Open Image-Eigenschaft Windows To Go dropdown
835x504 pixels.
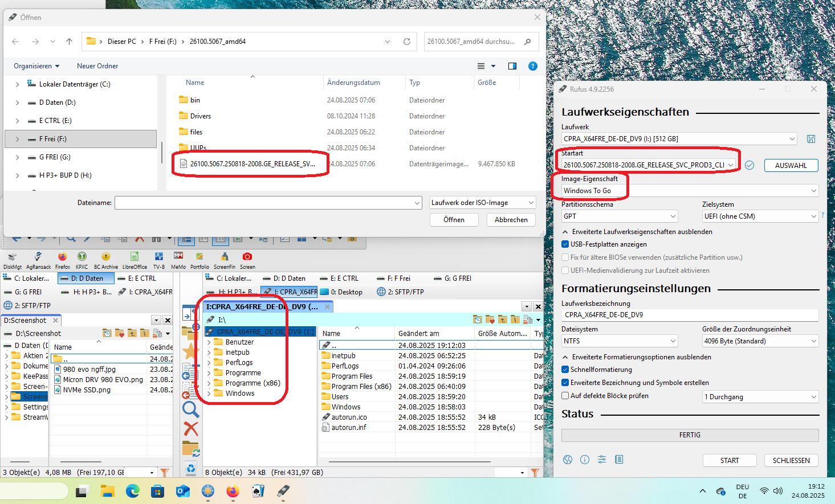pos(690,191)
